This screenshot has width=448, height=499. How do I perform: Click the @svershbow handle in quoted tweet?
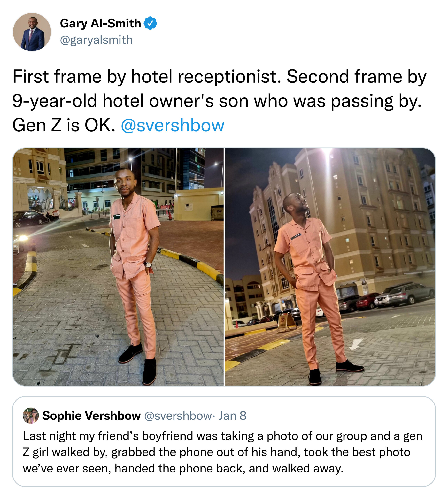pos(177,416)
